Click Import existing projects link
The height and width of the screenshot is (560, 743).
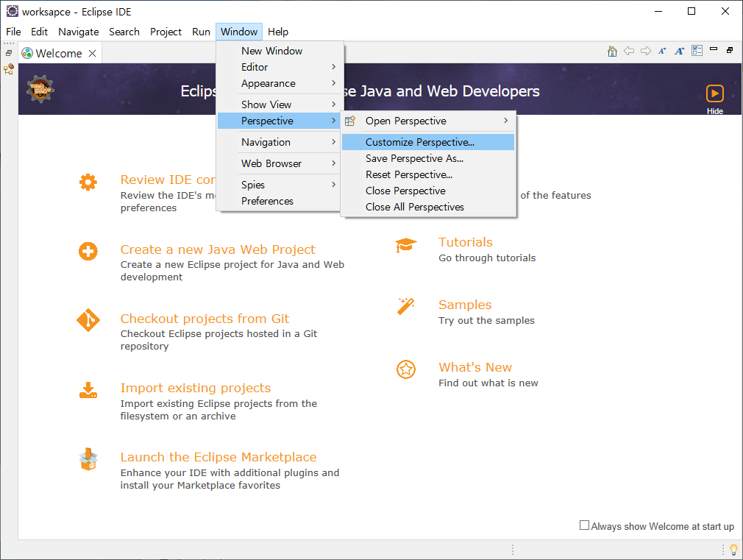pos(195,388)
